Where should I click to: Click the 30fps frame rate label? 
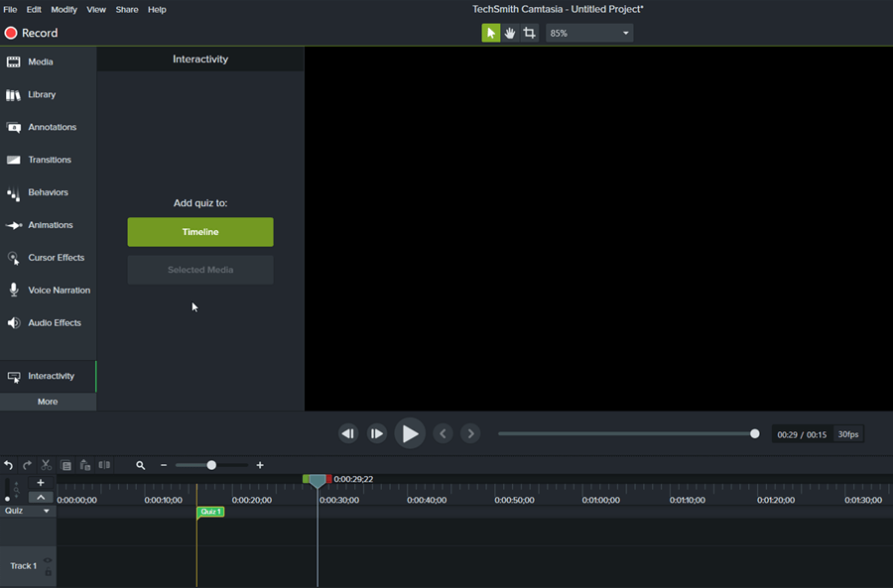tap(848, 434)
